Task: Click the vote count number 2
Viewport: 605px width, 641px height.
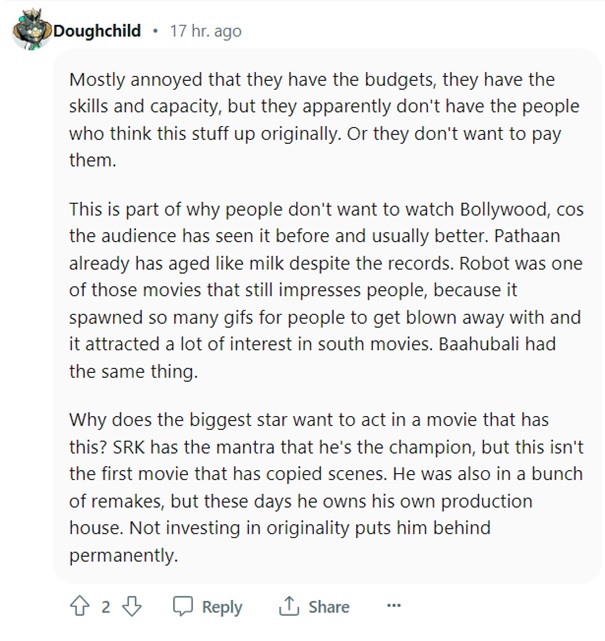Action: [105, 606]
